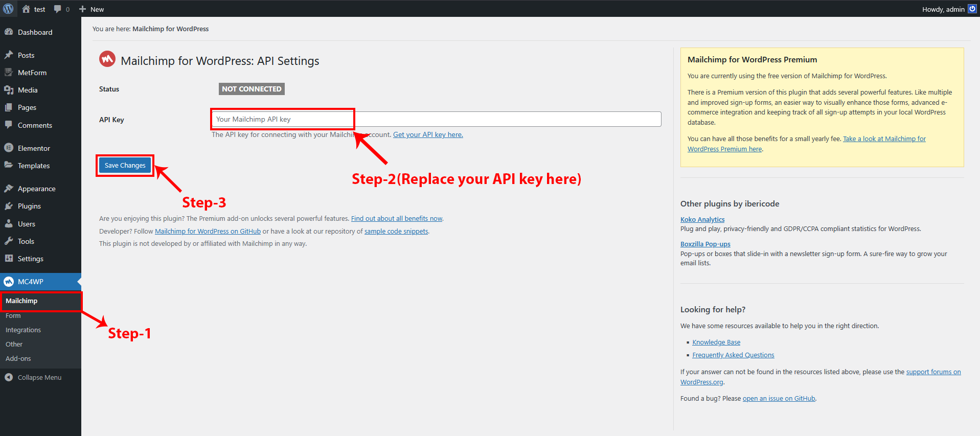980x436 pixels.
Task: Open the Koko Analytics plugin link
Action: (x=702, y=220)
